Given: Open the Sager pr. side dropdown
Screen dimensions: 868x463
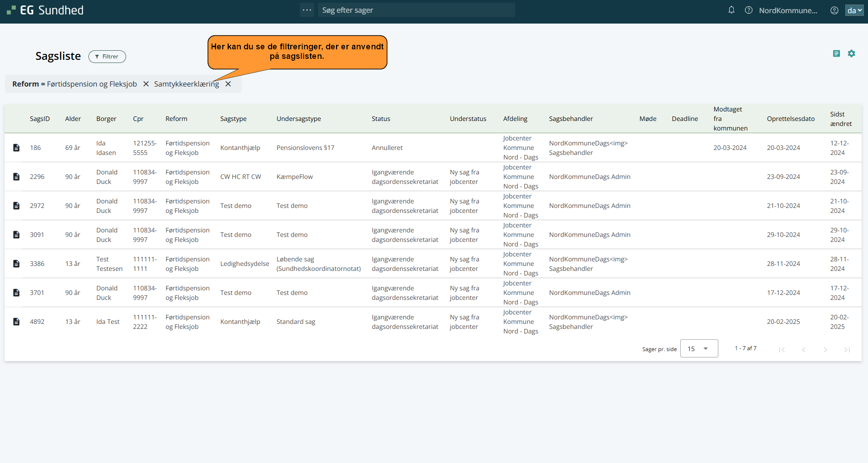Looking at the screenshot, I should pyautogui.click(x=699, y=348).
